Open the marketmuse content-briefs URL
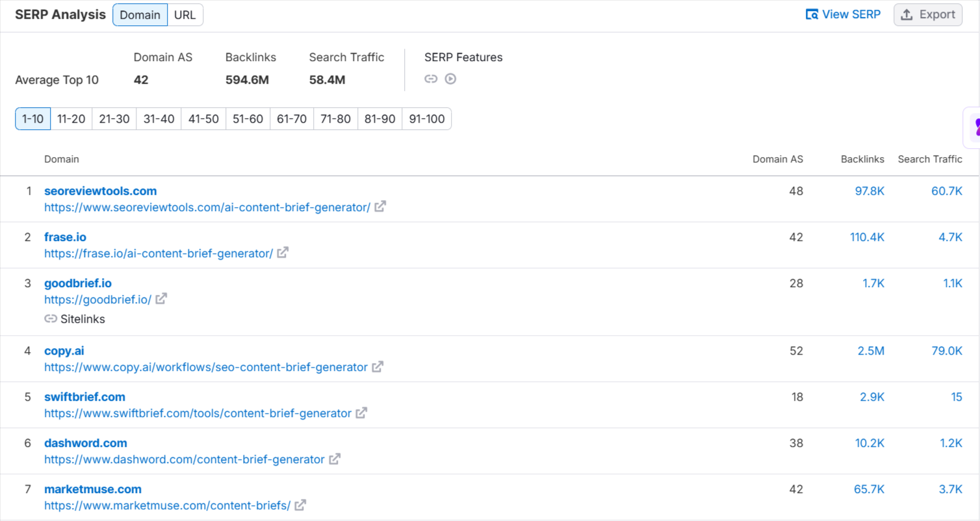980x521 pixels. [167, 505]
